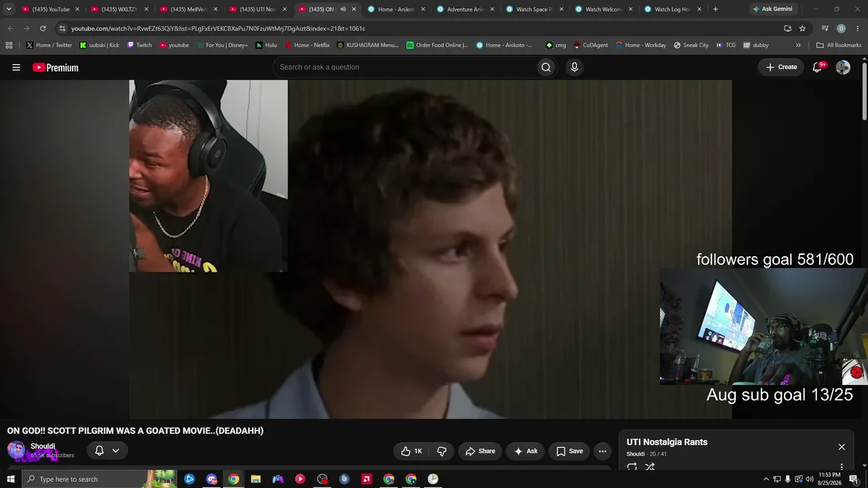Click the Create button
Screen dimensions: 868x488
[x=781, y=67]
